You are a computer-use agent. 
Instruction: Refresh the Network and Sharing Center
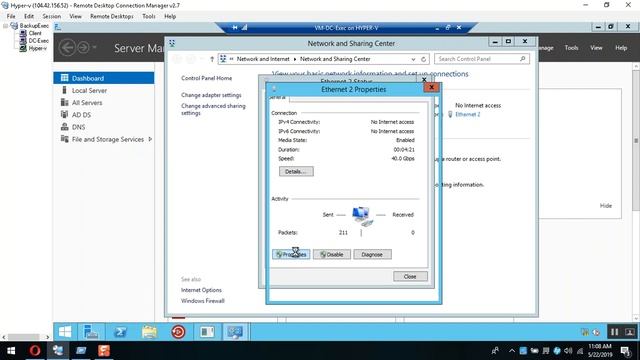click(423, 59)
